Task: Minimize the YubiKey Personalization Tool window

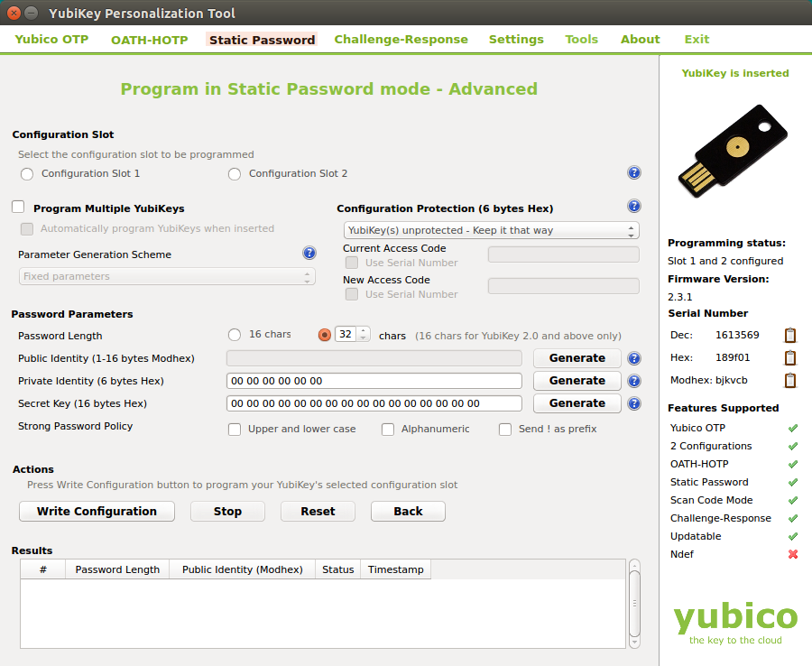Action: pos(32,13)
